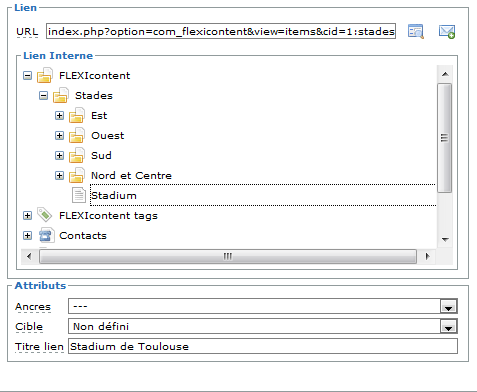This screenshot has width=477, height=392.
Task: Select the Ouest category label
Action: [x=108, y=136]
